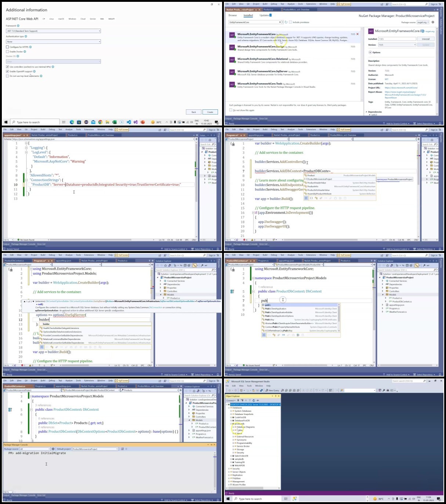Screen dimensions: 446x504
Task: Open Package source dropdown showing All
Action: point(35,449)
